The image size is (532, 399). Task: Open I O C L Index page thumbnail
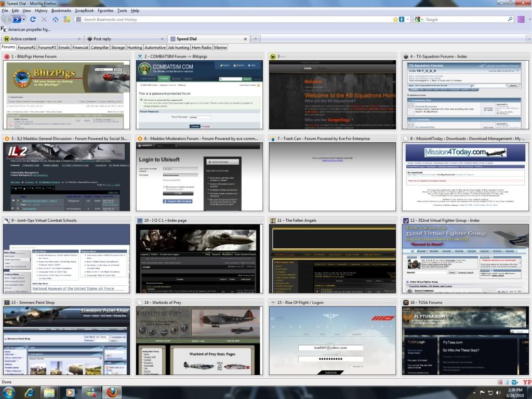(x=199, y=259)
